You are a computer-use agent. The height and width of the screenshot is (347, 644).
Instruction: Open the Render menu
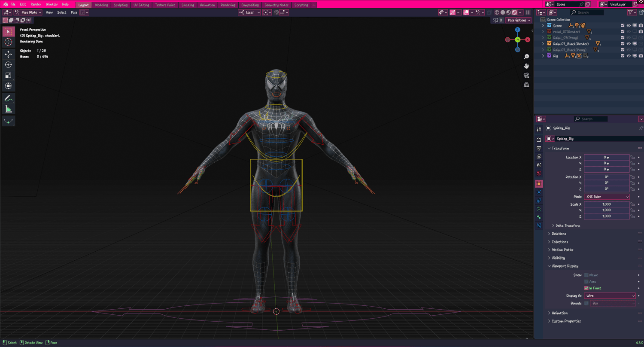tap(36, 4)
